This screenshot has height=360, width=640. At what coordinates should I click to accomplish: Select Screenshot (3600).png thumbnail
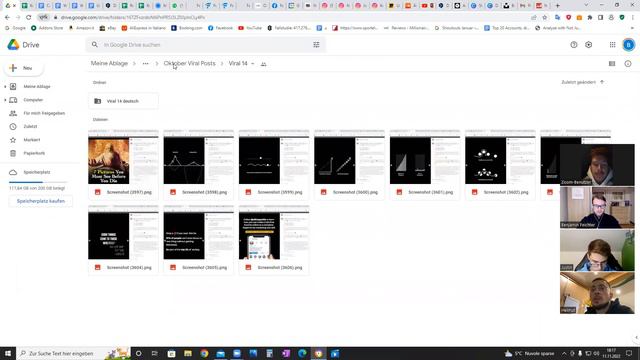(349, 158)
